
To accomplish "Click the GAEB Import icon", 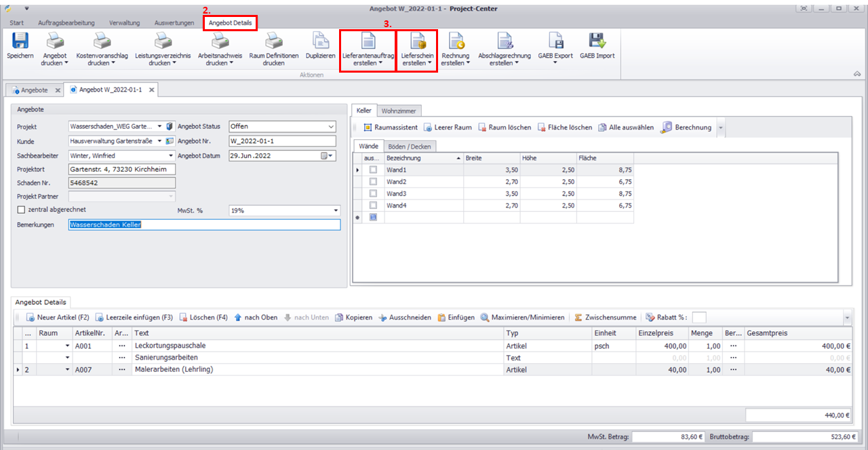I will pos(597,42).
